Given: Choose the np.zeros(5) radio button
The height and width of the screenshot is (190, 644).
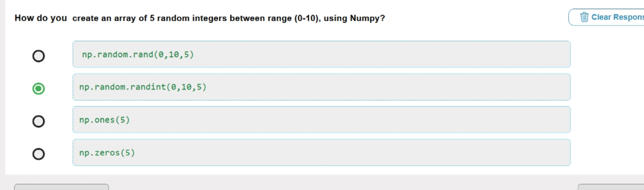Looking at the screenshot, I should point(39,154).
